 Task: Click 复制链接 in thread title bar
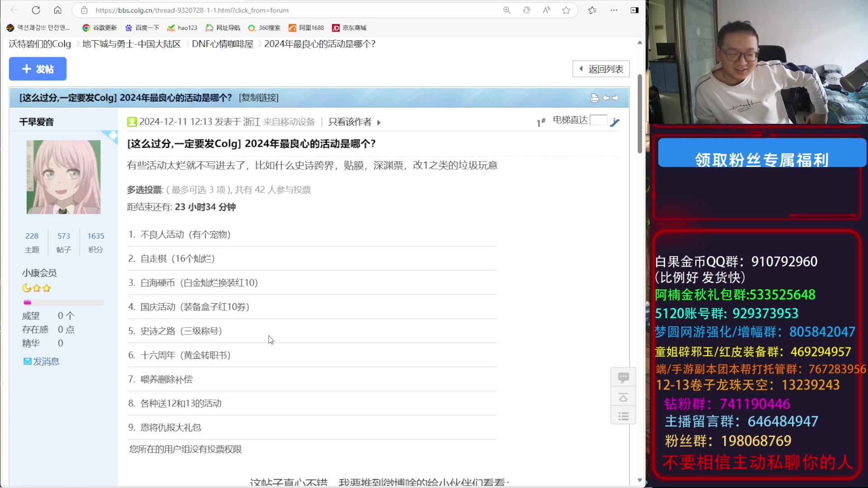pyautogui.click(x=259, y=98)
